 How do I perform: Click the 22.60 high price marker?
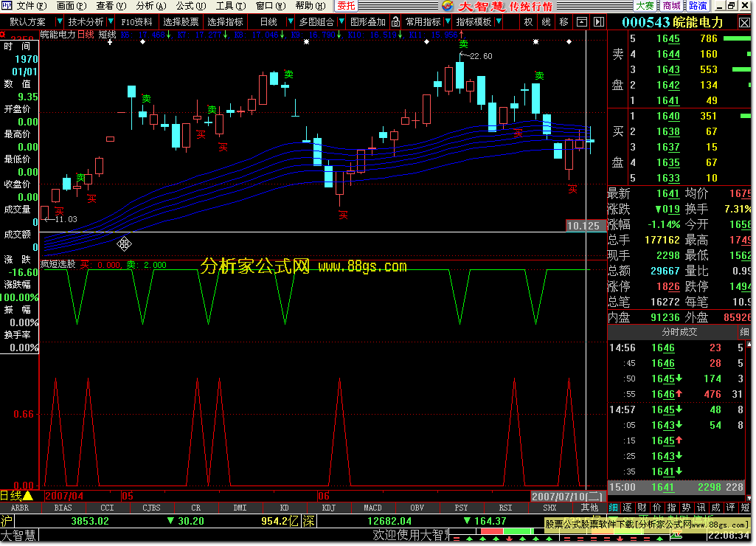pyautogui.click(x=481, y=56)
